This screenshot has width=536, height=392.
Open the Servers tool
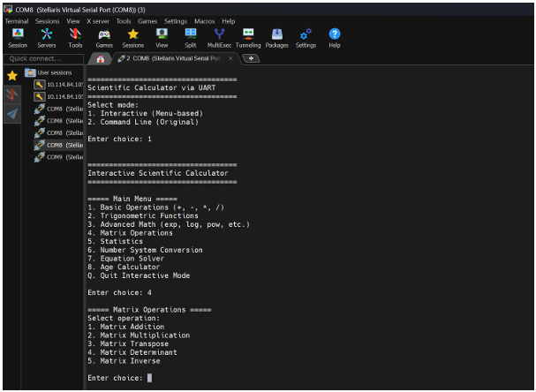click(47, 36)
